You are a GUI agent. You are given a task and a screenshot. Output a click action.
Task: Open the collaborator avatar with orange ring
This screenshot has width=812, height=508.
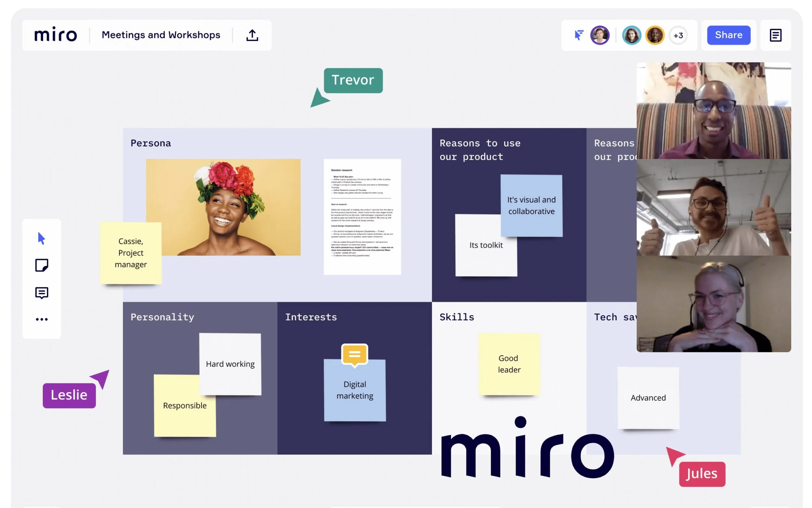(654, 35)
